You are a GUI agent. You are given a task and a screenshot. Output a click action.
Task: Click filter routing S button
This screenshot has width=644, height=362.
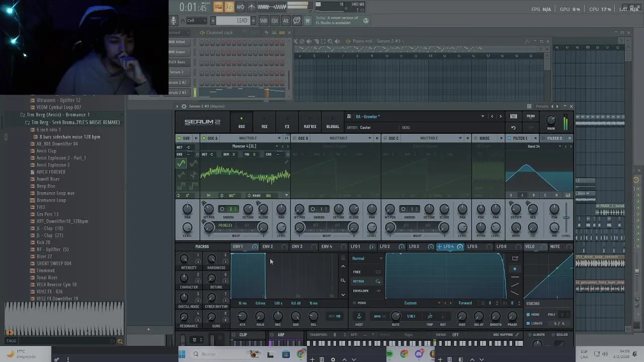pyautogui.click(x=511, y=195)
